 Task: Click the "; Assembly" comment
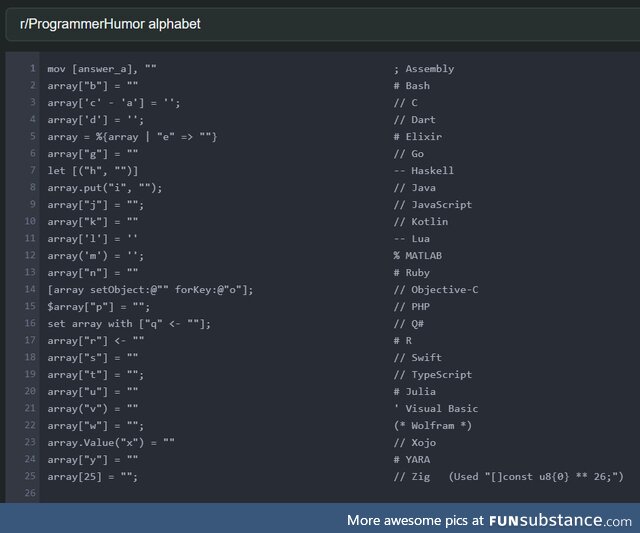424,69
